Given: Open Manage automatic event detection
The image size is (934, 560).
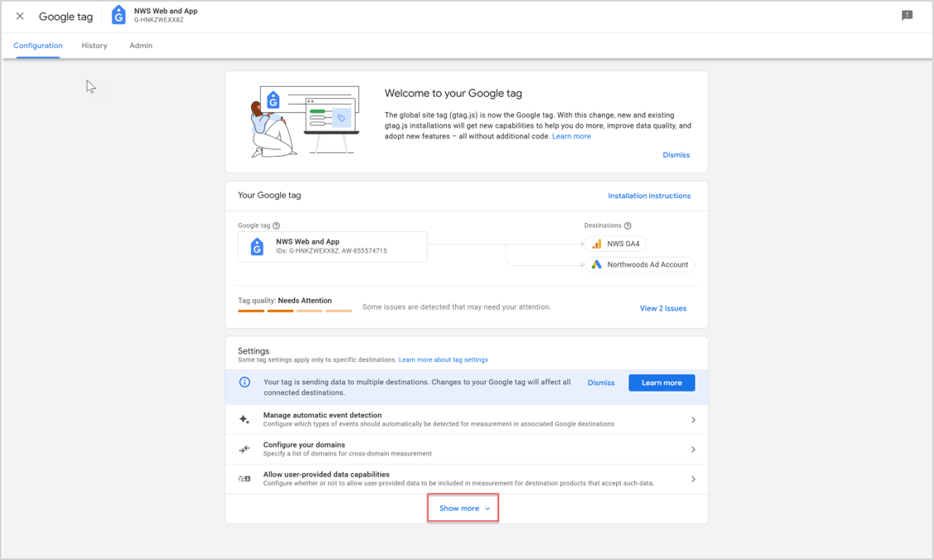Looking at the screenshot, I should [x=467, y=420].
